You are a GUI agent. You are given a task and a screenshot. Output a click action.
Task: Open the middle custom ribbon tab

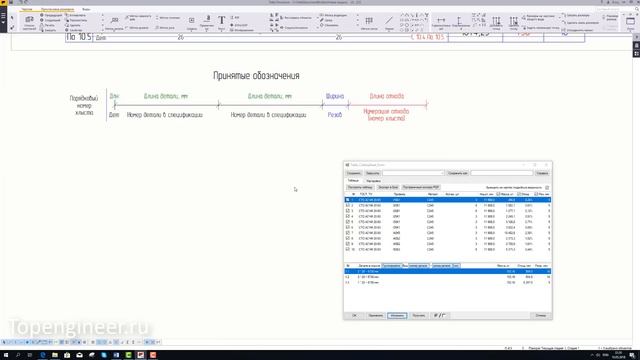pos(57,9)
